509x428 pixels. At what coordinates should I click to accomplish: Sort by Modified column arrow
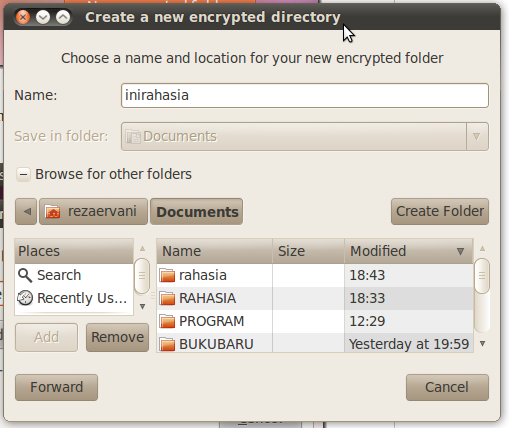460,251
